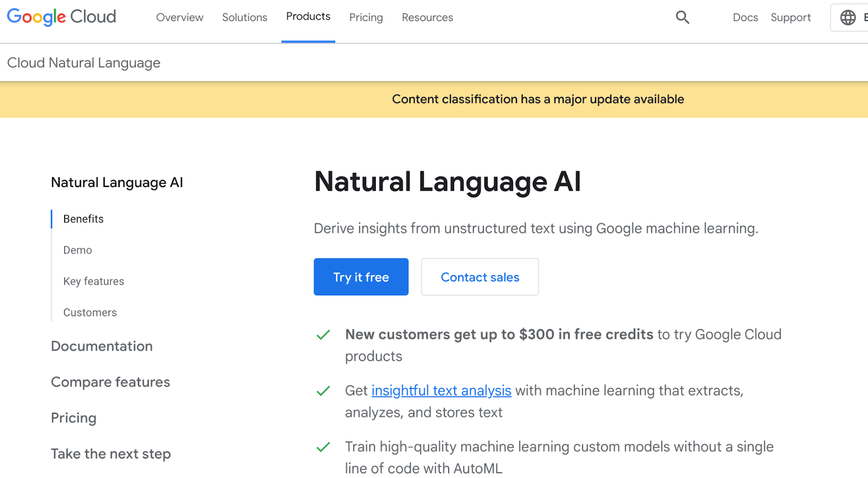Click the green checkmark beside AutoML line
This screenshot has height=478, width=868.
pyautogui.click(x=323, y=447)
